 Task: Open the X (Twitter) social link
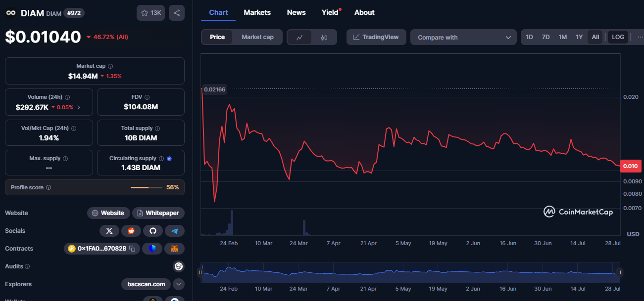109,231
